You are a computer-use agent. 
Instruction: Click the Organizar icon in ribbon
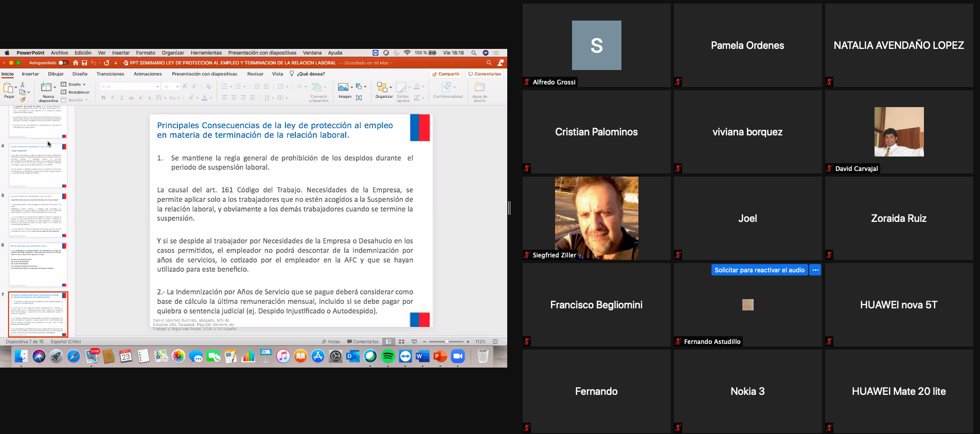click(382, 88)
